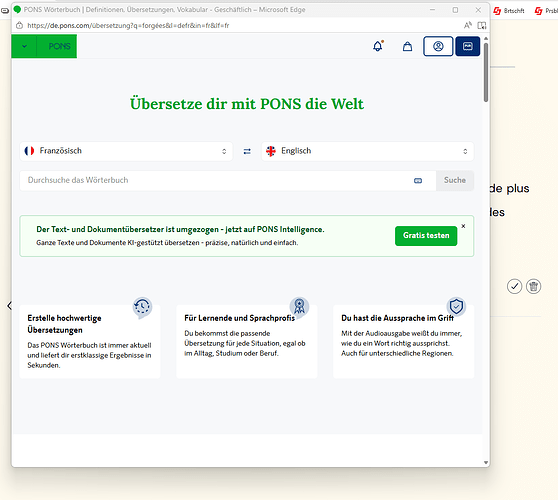Click the French flag icon beside Französisch
The height and width of the screenshot is (500, 558).
pyautogui.click(x=29, y=151)
